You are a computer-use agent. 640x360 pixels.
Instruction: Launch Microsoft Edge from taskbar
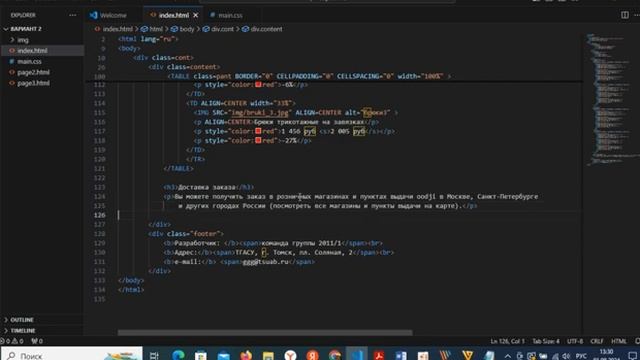click(x=178, y=355)
